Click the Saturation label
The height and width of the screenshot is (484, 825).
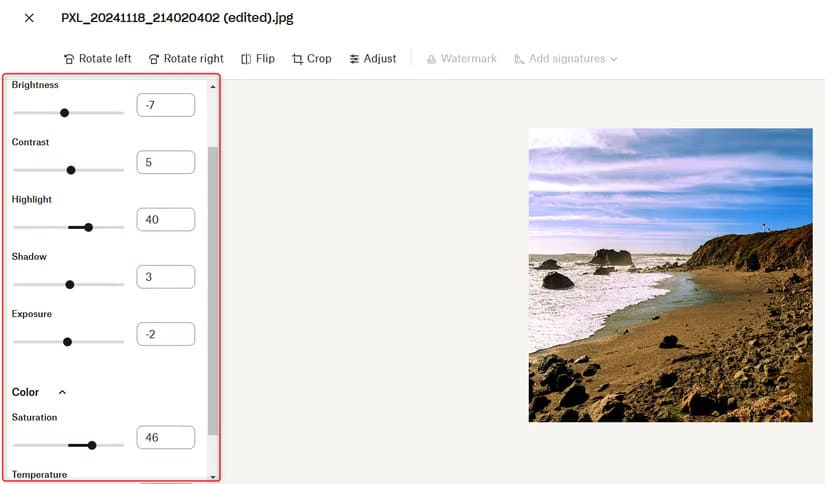34,417
